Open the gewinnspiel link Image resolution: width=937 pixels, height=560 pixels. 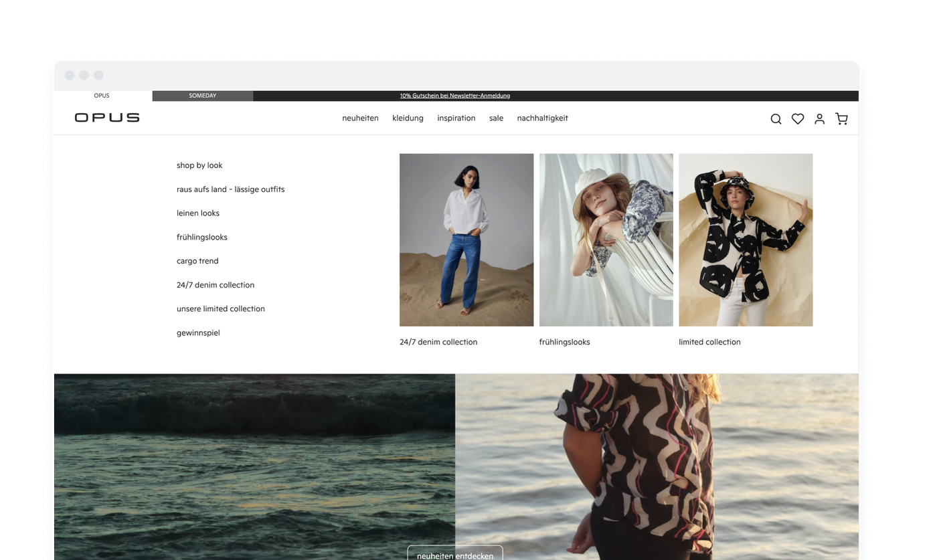coord(198,333)
